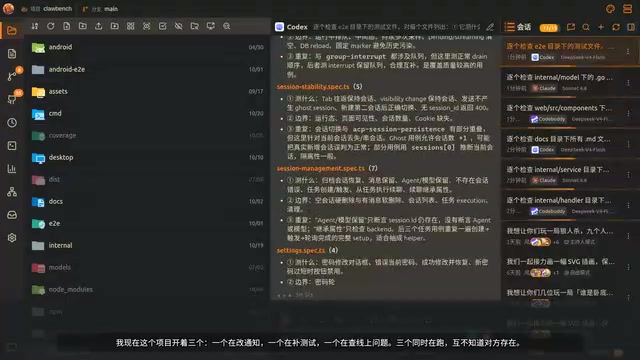The image size is (640, 360).
Task: Open the docs folder
Action: pos(147,202)
